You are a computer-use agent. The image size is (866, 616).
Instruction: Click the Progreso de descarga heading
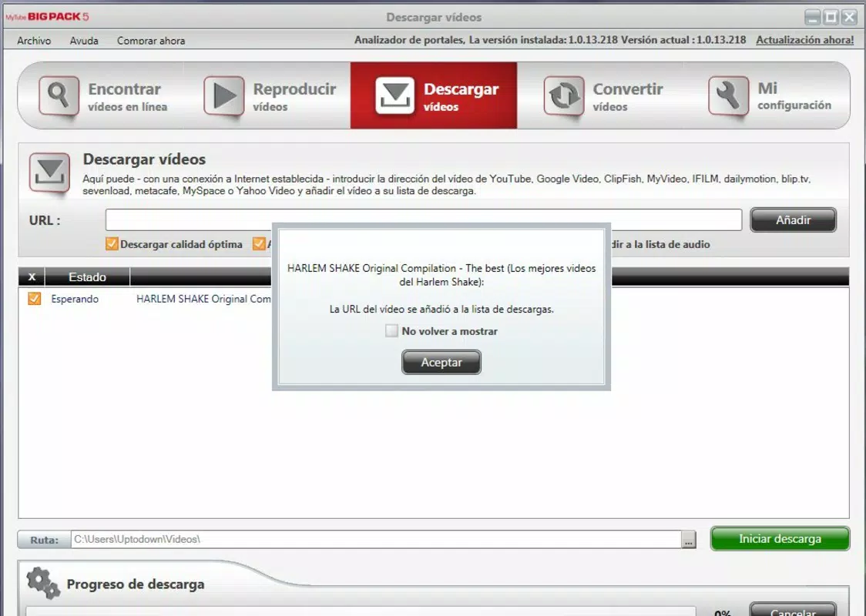coord(136,584)
